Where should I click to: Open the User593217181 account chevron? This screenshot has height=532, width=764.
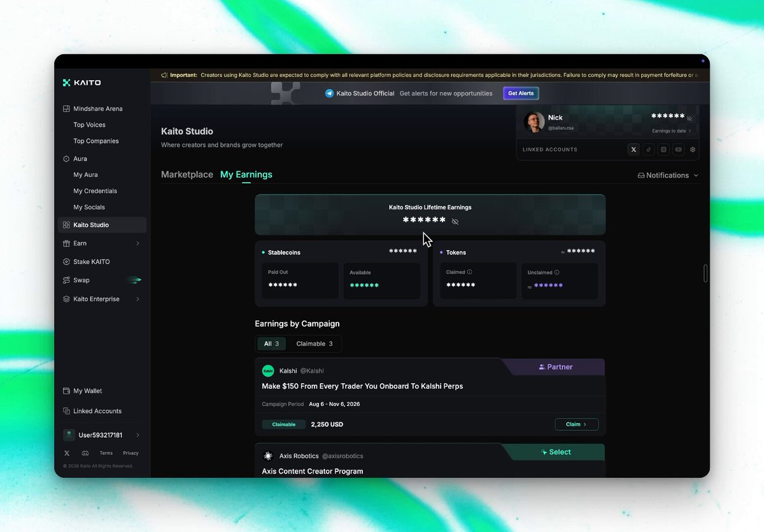coord(138,435)
